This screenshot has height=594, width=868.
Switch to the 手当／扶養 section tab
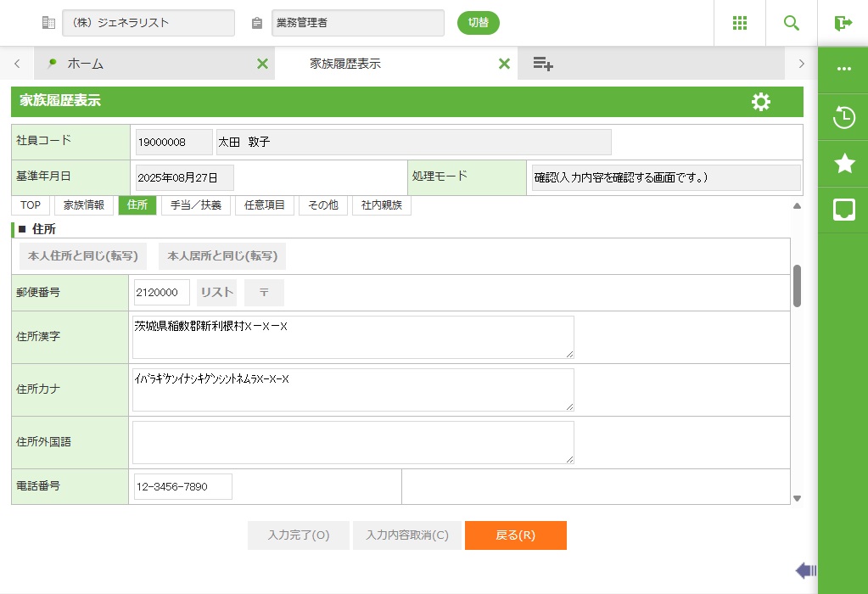[196, 205]
